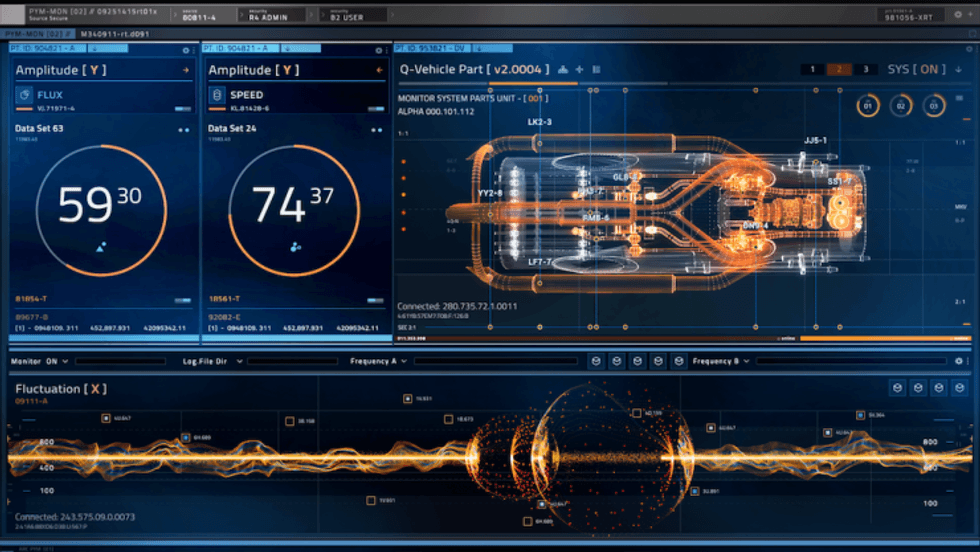Click 981056-XRT identifier in header

point(909,14)
